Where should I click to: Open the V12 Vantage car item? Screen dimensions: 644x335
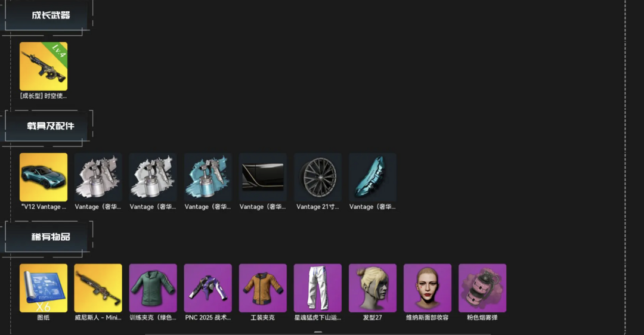point(44,178)
